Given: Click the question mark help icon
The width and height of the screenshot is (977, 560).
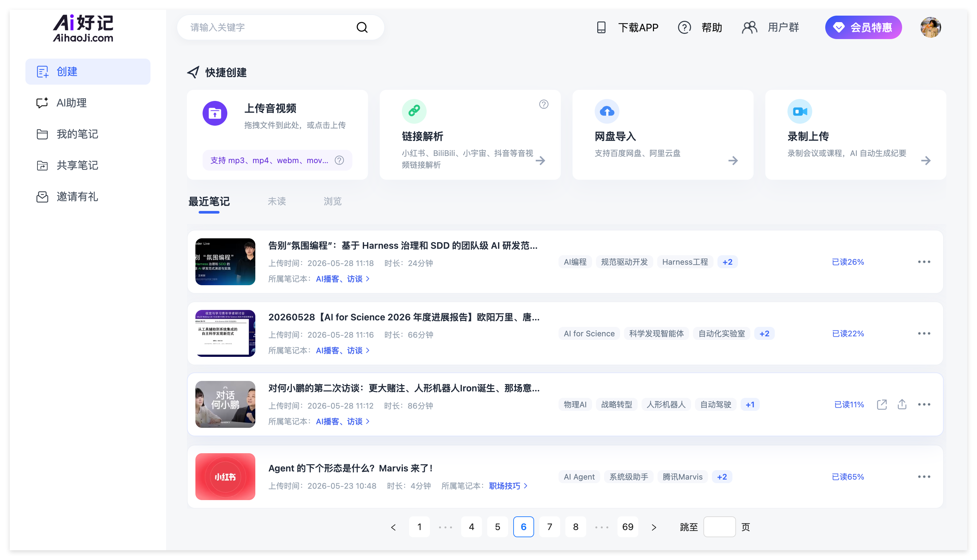Looking at the screenshot, I should tap(684, 27).
